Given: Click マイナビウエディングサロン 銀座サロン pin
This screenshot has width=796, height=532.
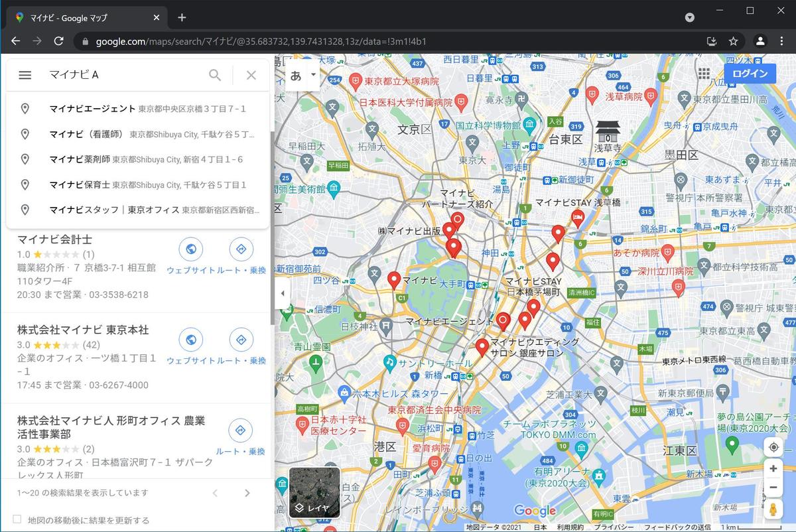Looking at the screenshot, I should (482, 347).
